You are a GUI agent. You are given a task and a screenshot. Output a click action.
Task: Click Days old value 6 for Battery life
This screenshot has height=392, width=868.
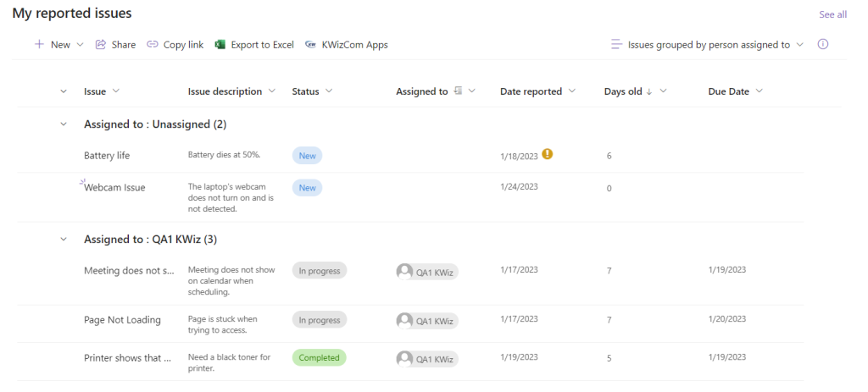click(x=609, y=156)
